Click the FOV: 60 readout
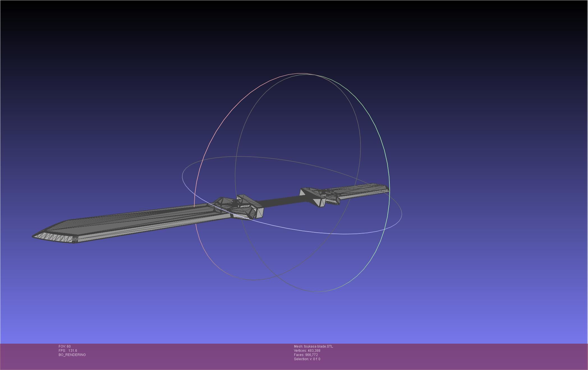The width and height of the screenshot is (588, 370). pyautogui.click(x=65, y=346)
